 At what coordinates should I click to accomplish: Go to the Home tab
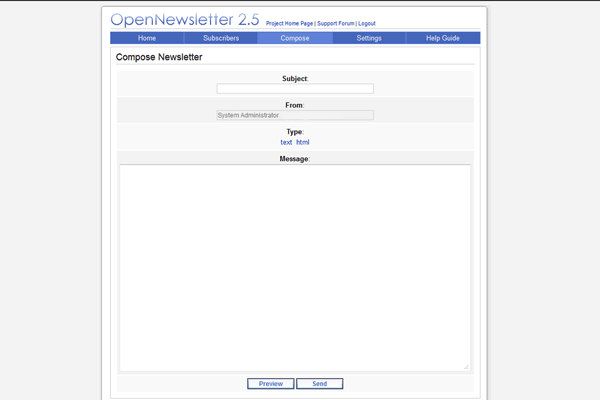click(x=147, y=38)
